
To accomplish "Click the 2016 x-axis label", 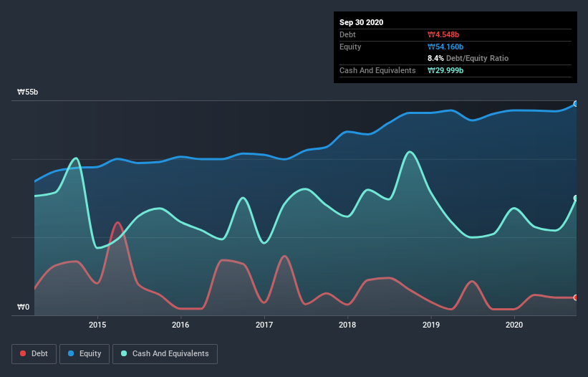I will (180, 325).
